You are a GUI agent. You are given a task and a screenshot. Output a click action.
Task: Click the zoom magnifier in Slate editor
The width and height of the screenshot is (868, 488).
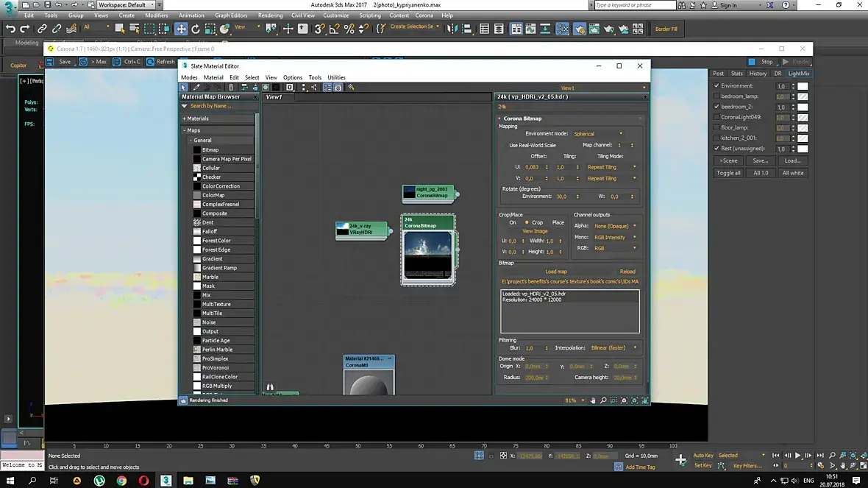coord(603,400)
